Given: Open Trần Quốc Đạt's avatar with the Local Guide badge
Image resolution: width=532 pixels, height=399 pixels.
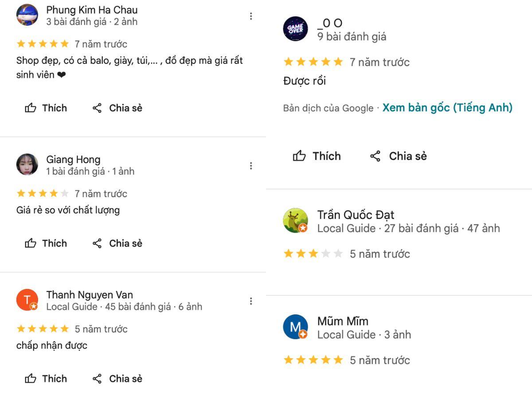Looking at the screenshot, I should (295, 220).
